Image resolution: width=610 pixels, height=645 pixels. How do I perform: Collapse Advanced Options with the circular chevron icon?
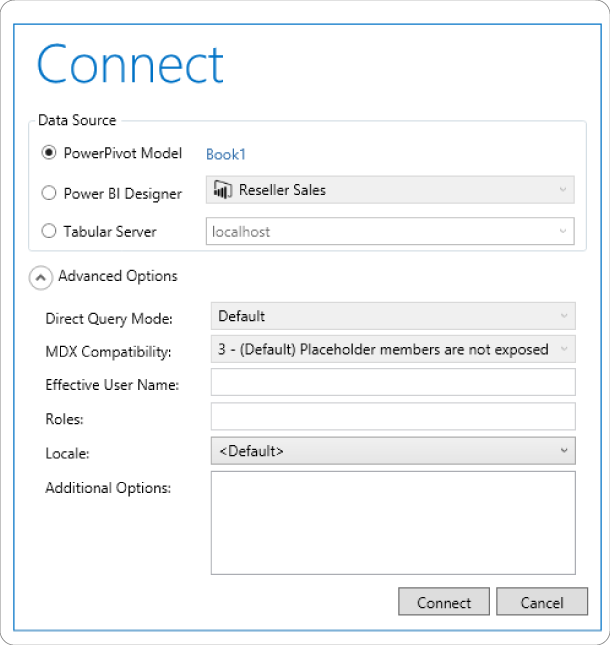click(x=40, y=278)
